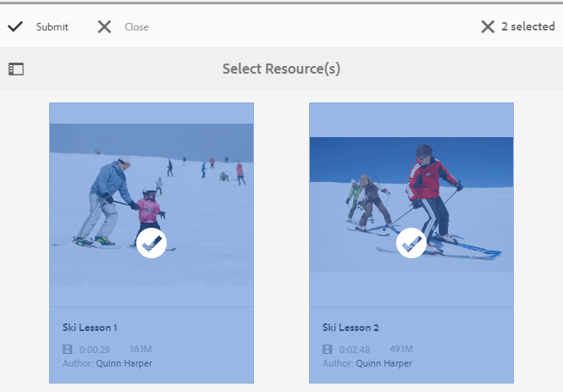The image size is (563, 392).
Task: Deselect Ski Lesson 1 via its checkmark
Action: (x=152, y=243)
